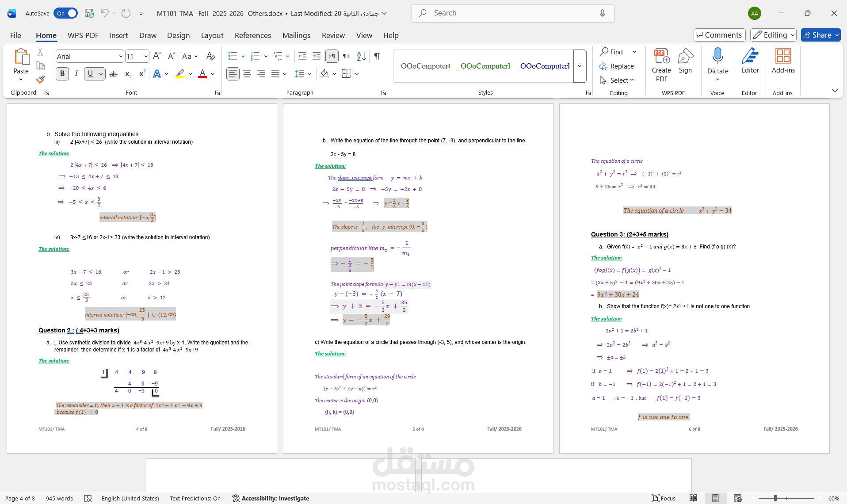Adjust the zoom slider handle

tap(775, 498)
